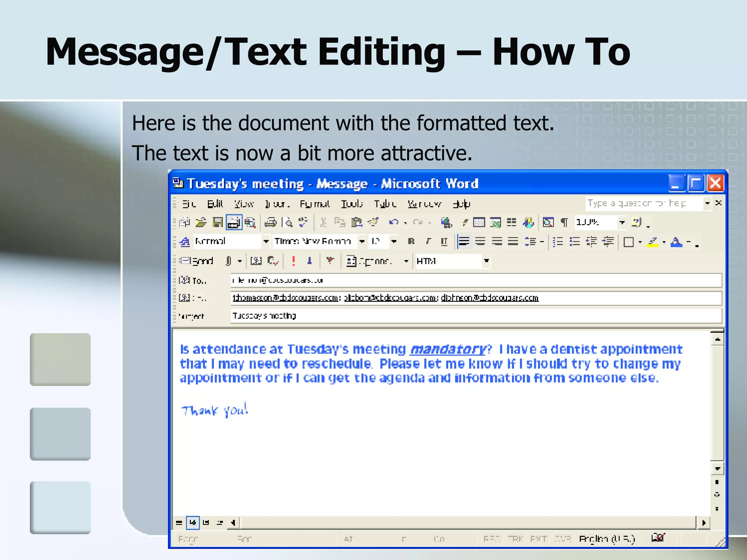This screenshot has width=747, height=560.
Task: Open the Line Spacing dropdown arrow
Action: (542, 242)
